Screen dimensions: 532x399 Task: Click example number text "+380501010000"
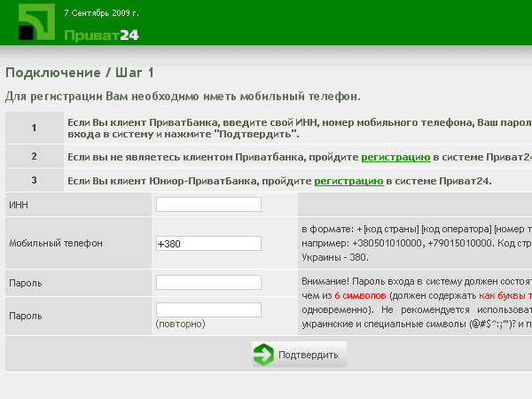388,243
